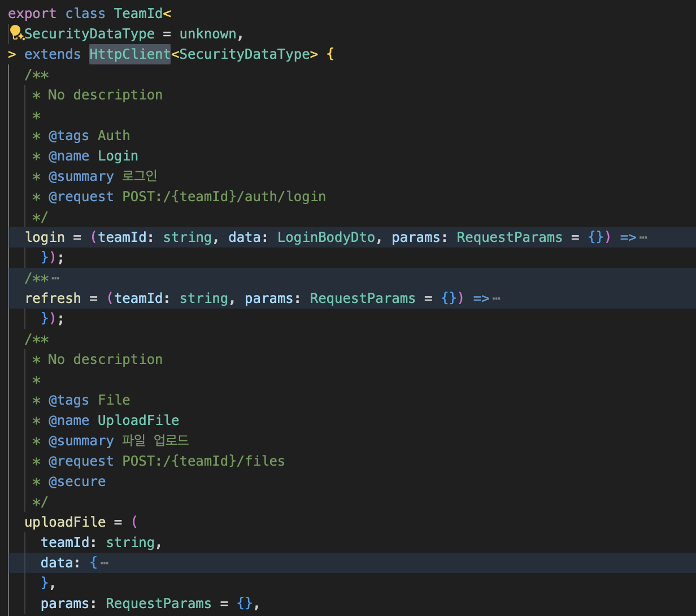
Task: Click the POST:/{teamId}/auth/login request path
Action: point(224,197)
